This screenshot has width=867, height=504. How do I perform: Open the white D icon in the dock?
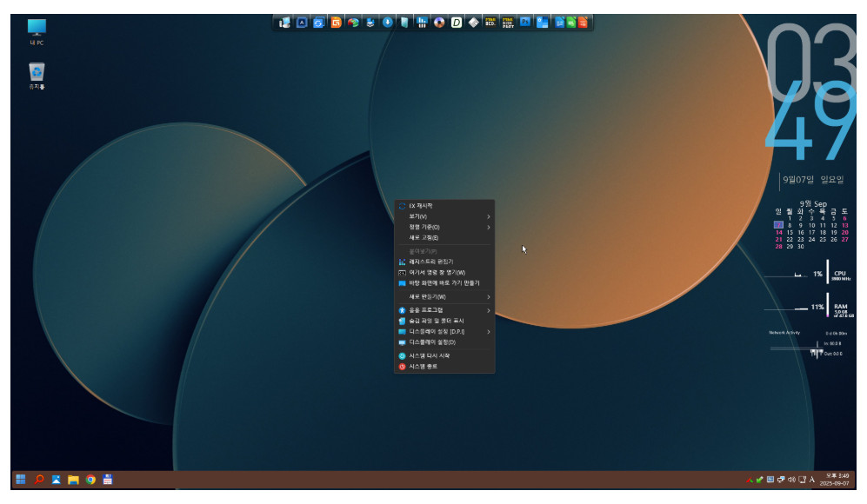(457, 23)
